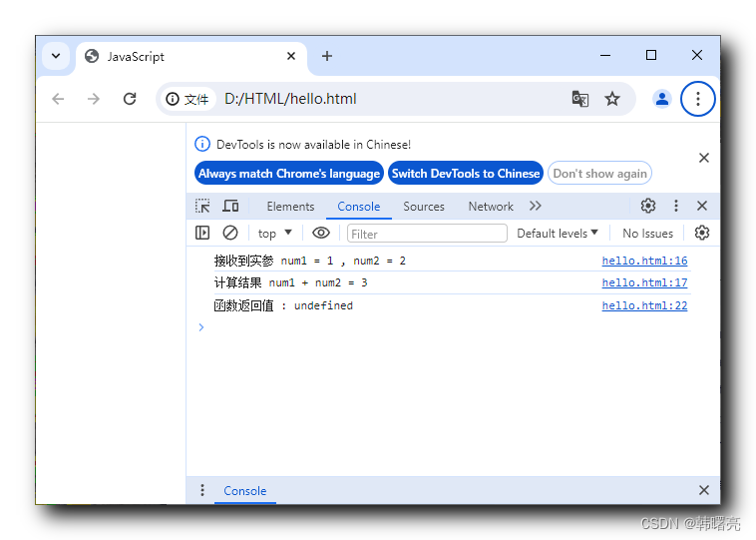This screenshot has width=756, height=540.
Task: Open source link hello.html:16
Action: (644, 262)
